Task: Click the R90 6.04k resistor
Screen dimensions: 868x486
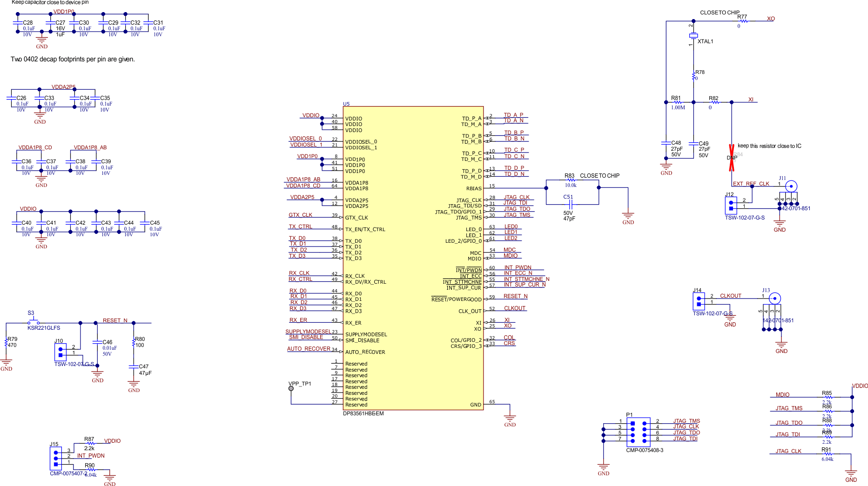Action: point(91,470)
